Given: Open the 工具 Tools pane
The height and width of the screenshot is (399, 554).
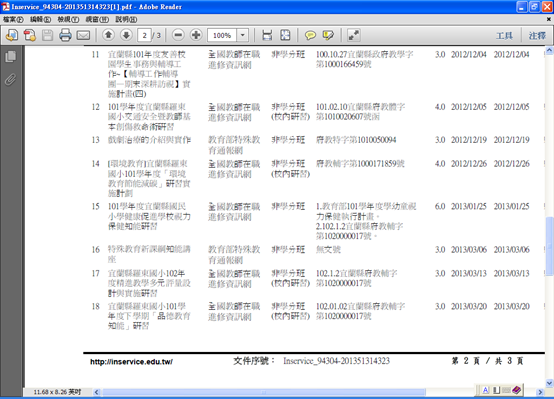Looking at the screenshot, I should pos(504,36).
